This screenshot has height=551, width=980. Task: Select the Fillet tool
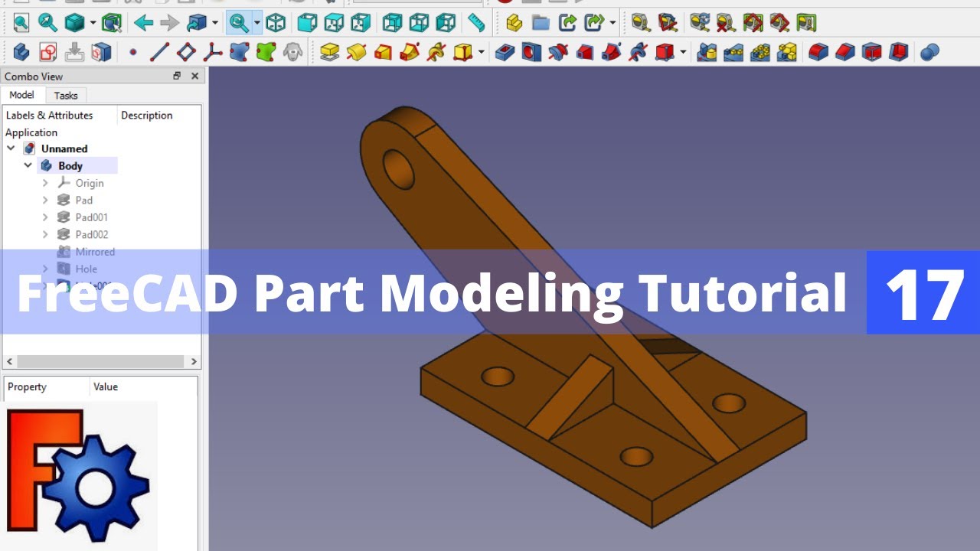818,52
